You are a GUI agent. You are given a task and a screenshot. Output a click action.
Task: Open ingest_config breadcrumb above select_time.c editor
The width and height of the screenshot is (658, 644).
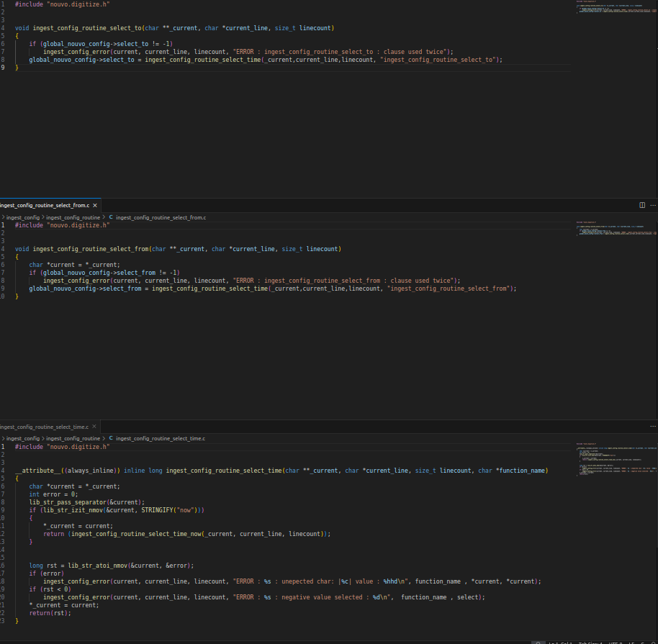[x=22, y=438]
